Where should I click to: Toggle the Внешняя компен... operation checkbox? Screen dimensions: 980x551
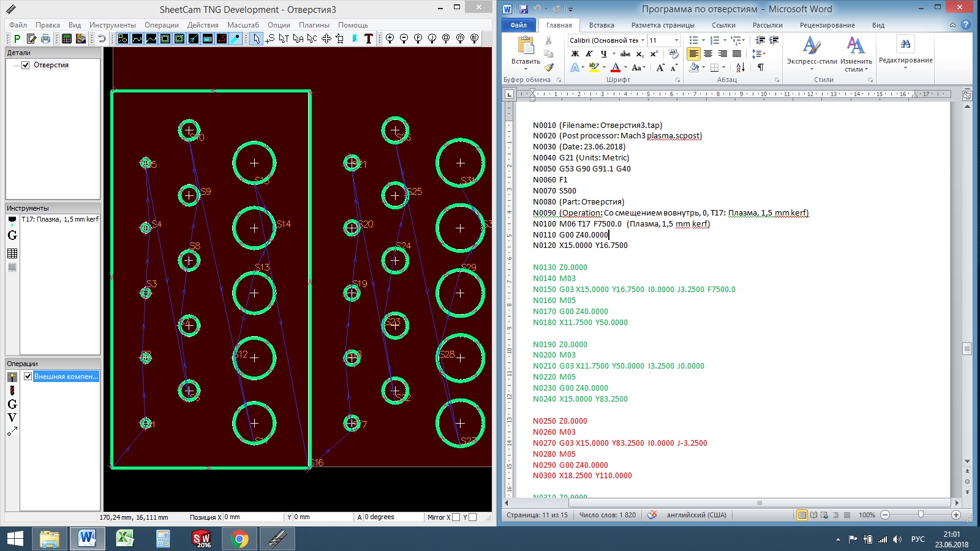click(28, 376)
